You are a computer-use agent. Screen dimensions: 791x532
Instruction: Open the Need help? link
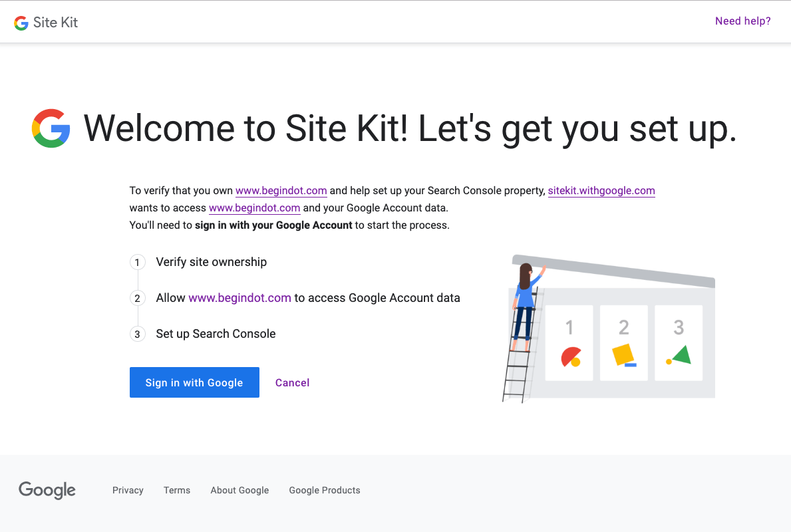[x=742, y=21]
